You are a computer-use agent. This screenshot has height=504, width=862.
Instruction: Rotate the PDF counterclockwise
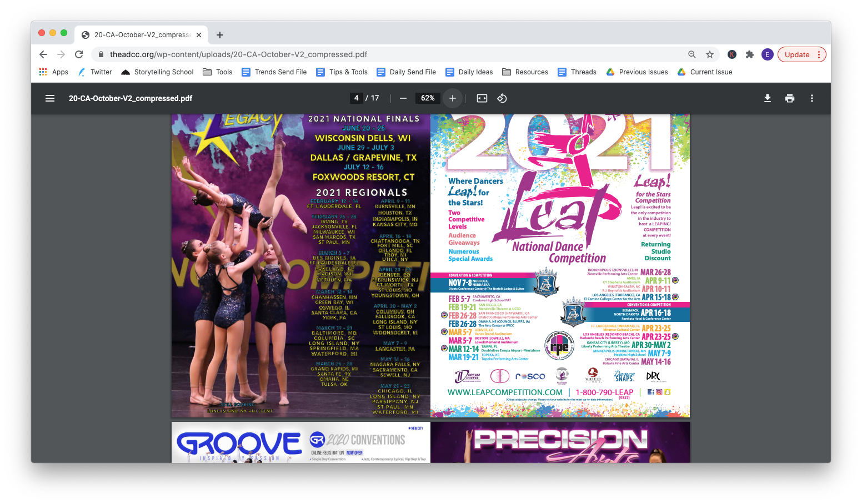[x=502, y=98]
